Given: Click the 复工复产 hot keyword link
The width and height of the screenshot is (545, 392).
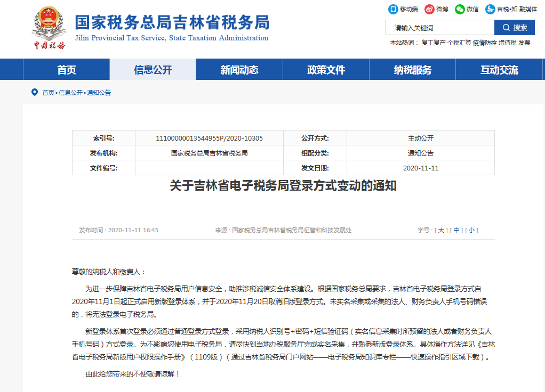Looking at the screenshot, I should point(433,43).
